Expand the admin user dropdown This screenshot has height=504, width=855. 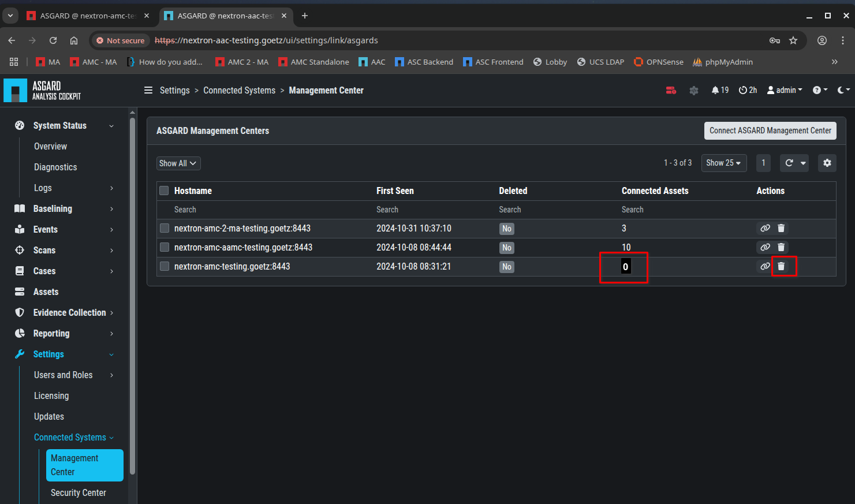[x=785, y=90]
